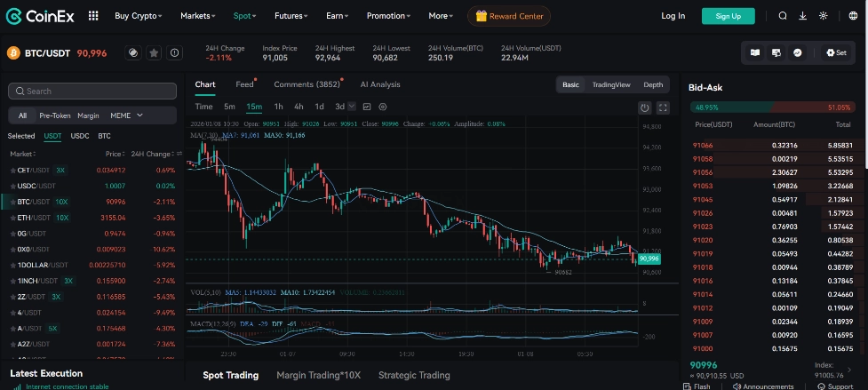Open chart indicators icon in toolbar

tap(367, 107)
